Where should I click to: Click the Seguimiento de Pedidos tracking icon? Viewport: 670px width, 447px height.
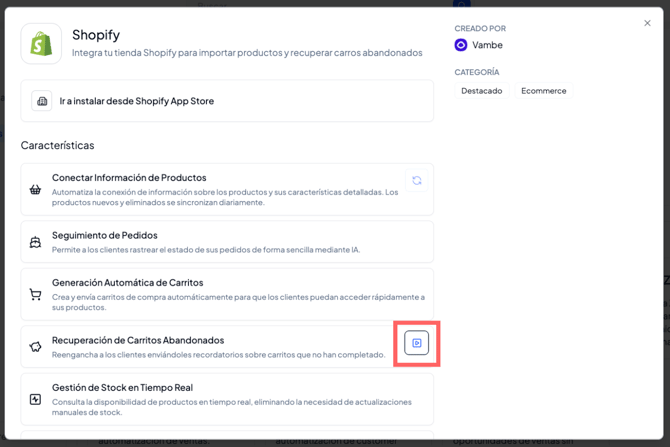(x=35, y=242)
